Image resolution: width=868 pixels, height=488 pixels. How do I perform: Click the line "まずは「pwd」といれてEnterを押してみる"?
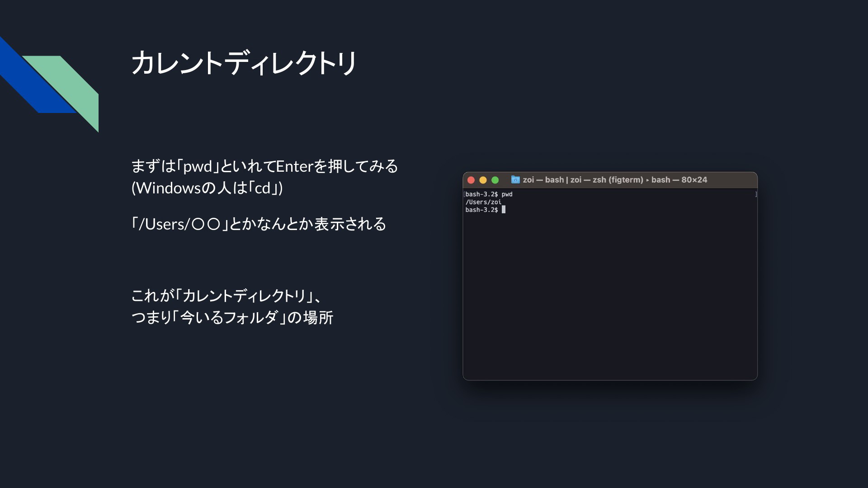pos(264,166)
